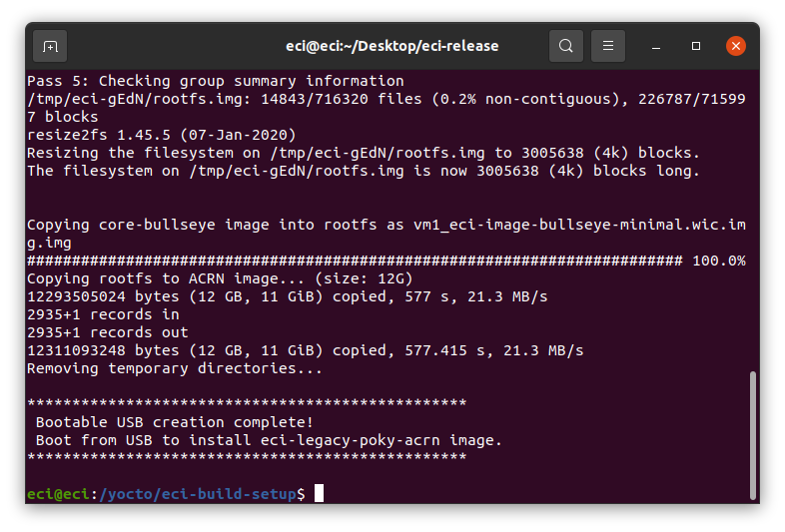Screen dimensions: 785x532
Task: Maximize the terminal window
Action: pos(696,46)
